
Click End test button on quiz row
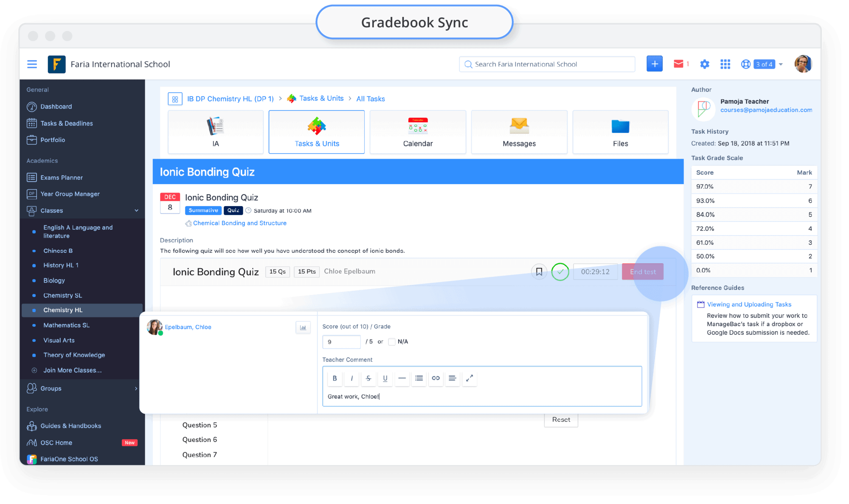pyautogui.click(x=643, y=271)
